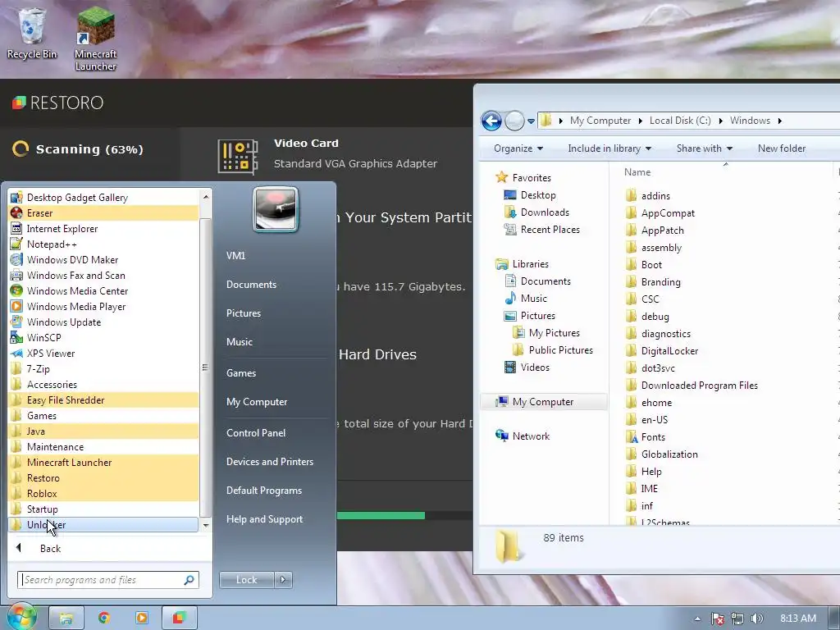
Task: Open Internet Explorer in the Start menu
Action: point(103,229)
